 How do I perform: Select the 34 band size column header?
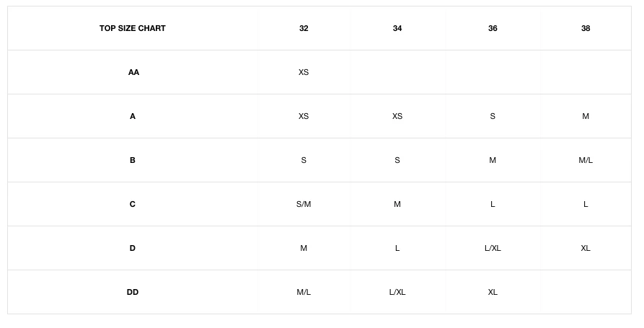point(397,29)
